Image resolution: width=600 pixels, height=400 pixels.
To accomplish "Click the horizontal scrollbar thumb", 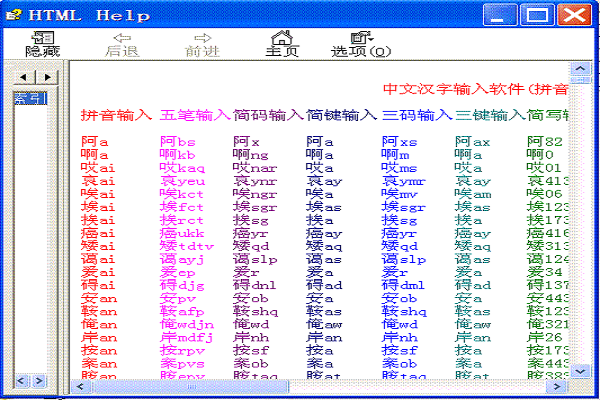I will coord(190,387).
